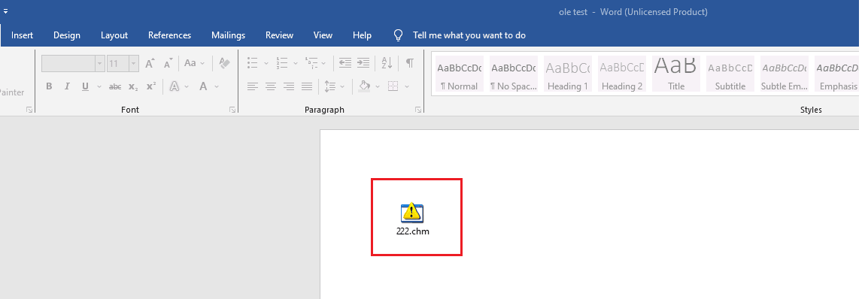This screenshot has width=868, height=299.
Task: Toggle Underline formatting button
Action: tap(85, 86)
